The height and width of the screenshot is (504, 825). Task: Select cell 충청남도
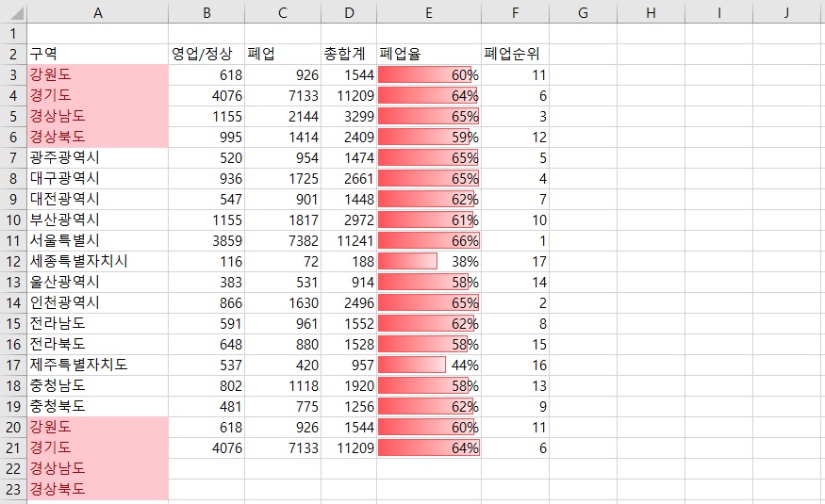[x=97, y=385]
